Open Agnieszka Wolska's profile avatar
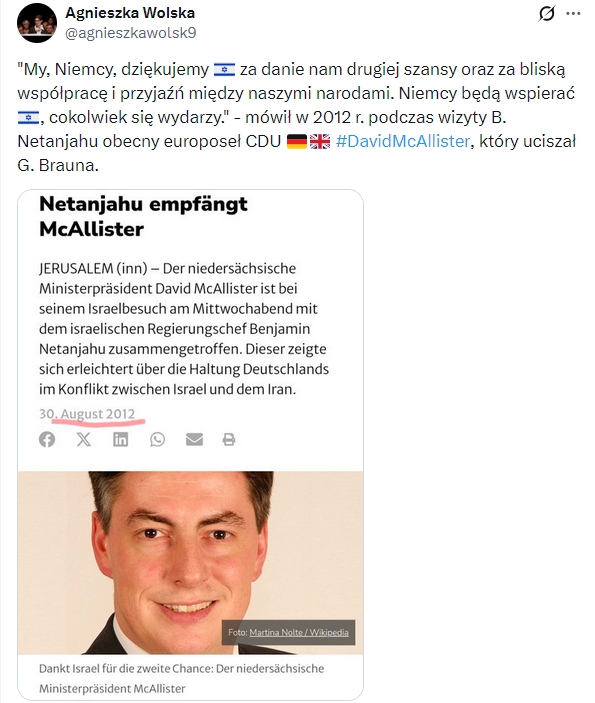Screen dimensions: 595x703 point(37,22)
